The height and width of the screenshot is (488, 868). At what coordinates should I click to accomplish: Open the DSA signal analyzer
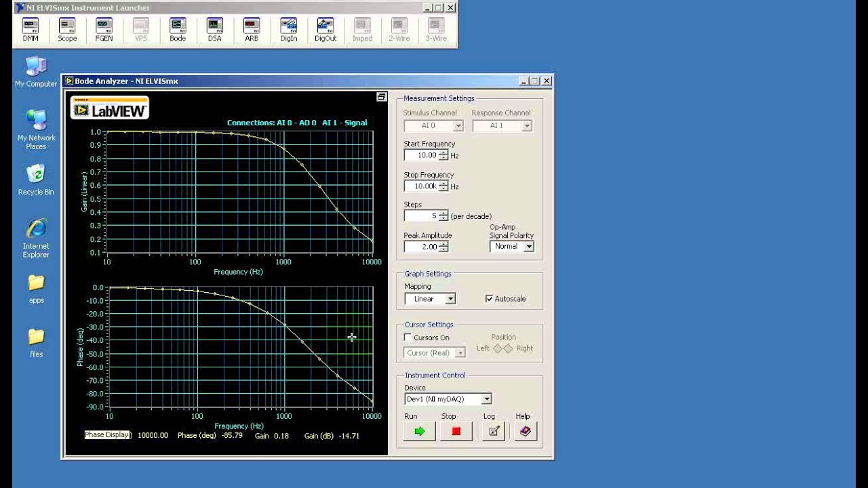click(x=214, y=30)
